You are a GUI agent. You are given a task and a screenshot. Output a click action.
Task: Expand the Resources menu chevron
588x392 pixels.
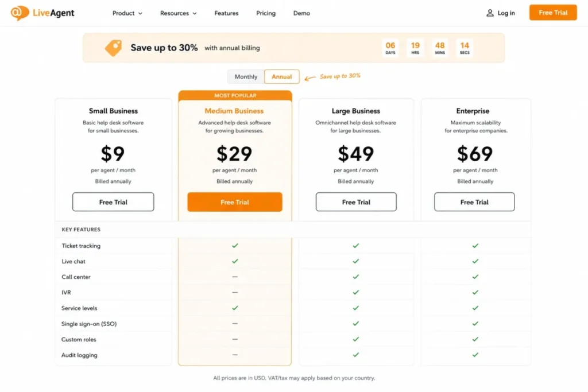click(195, 14)
